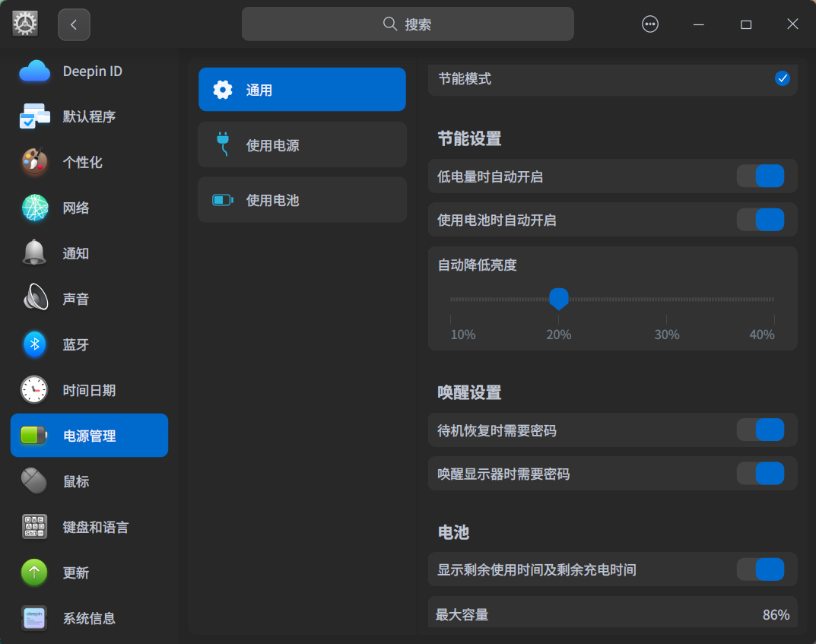
Task: Open Deepin ID via the cloud icon
Action: pos(34,71)
